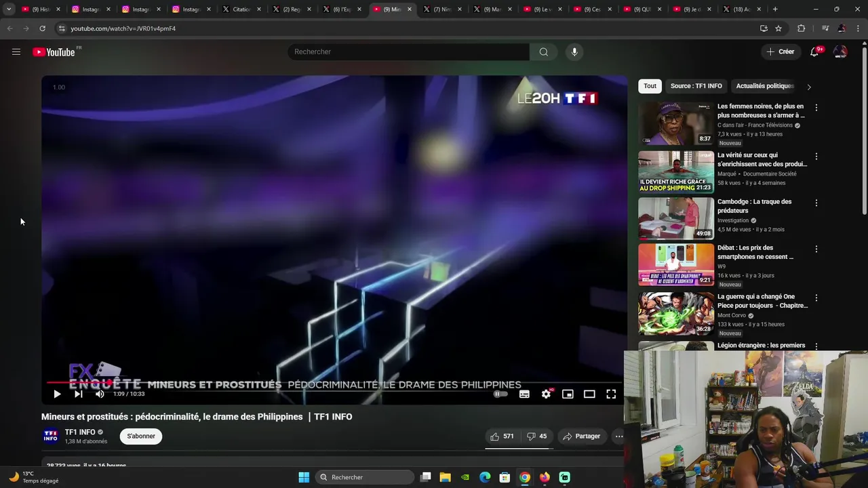Open options for Cambodge video
The image size is (868, 488).
pyautogui.click(x=816, y=203)
